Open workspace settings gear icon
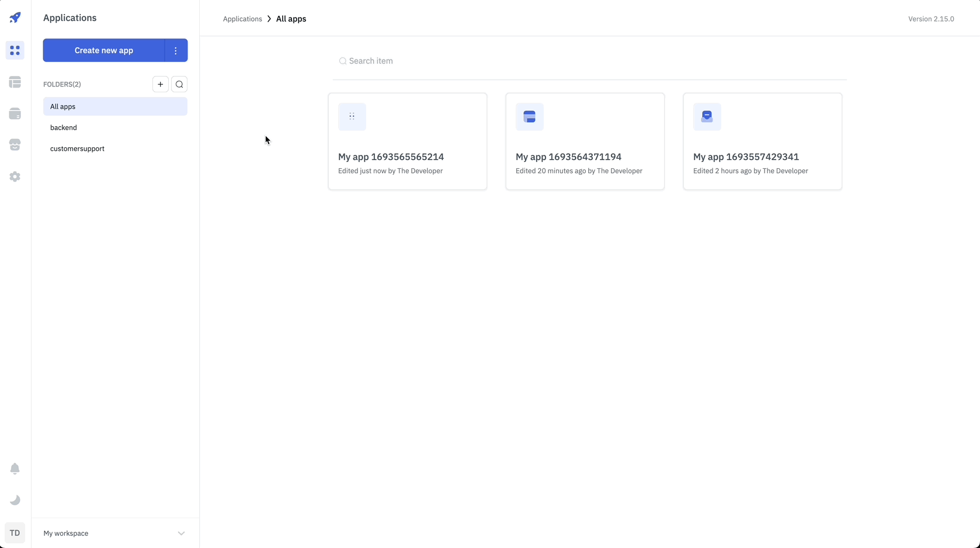Screen dimensions: 980x548 [15, 176]
